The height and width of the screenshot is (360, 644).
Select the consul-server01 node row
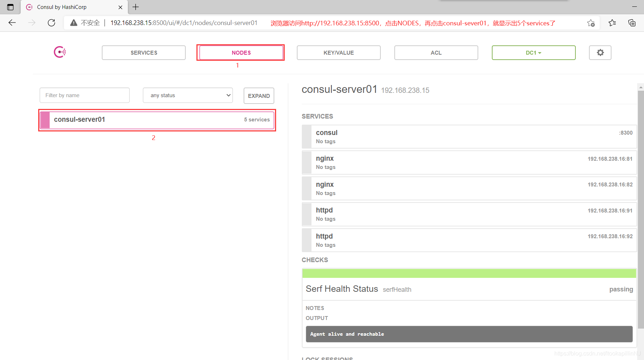coord(157,120)
